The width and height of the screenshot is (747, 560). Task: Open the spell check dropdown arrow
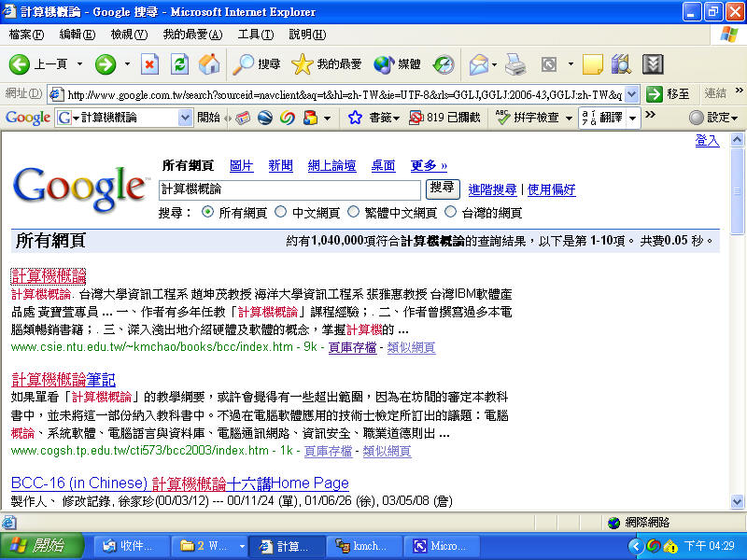click(x=569, y=118)
